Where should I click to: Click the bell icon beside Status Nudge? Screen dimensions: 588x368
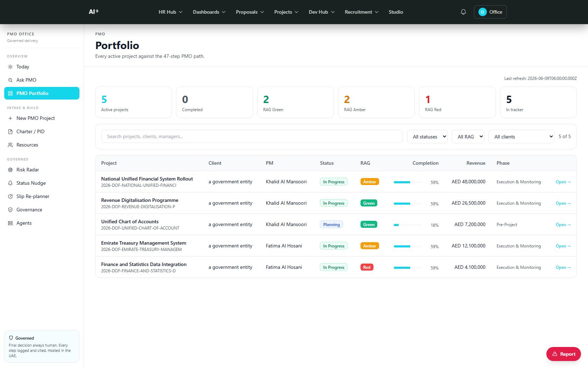click(x=10, y=183)
